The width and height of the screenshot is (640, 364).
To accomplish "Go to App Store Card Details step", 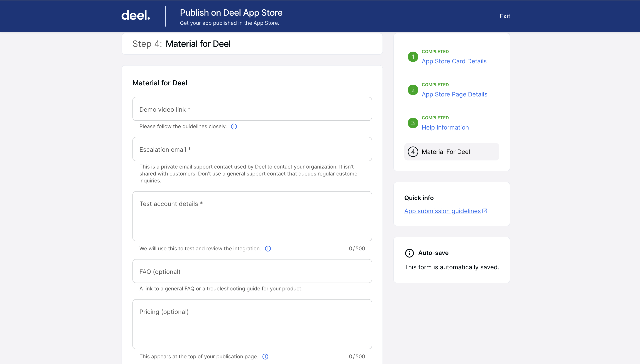I will coord(454,61).
